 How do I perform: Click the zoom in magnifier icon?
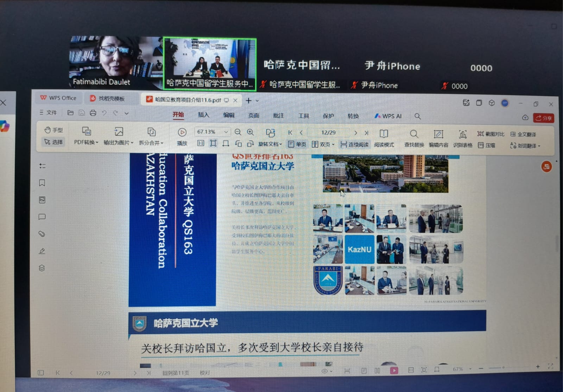(250, 132)
